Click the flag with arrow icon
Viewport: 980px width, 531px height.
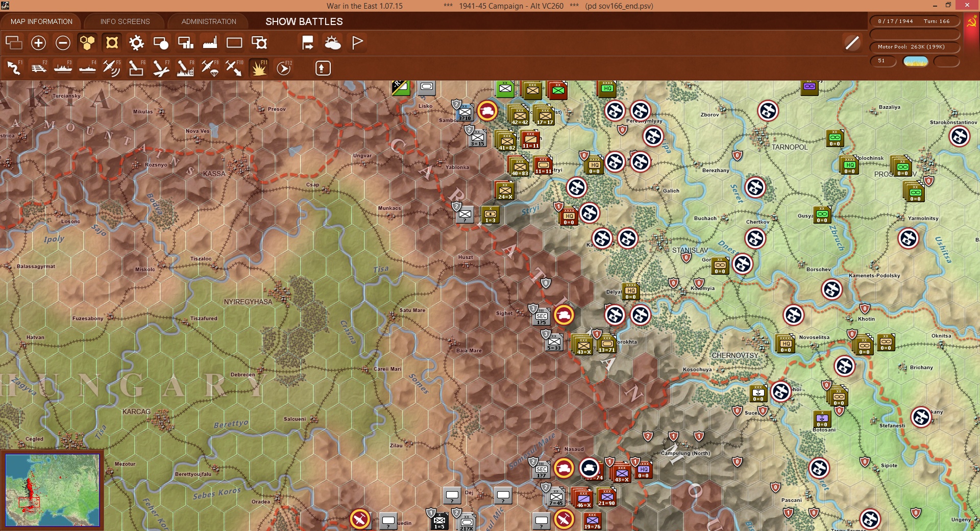[308, 43]
